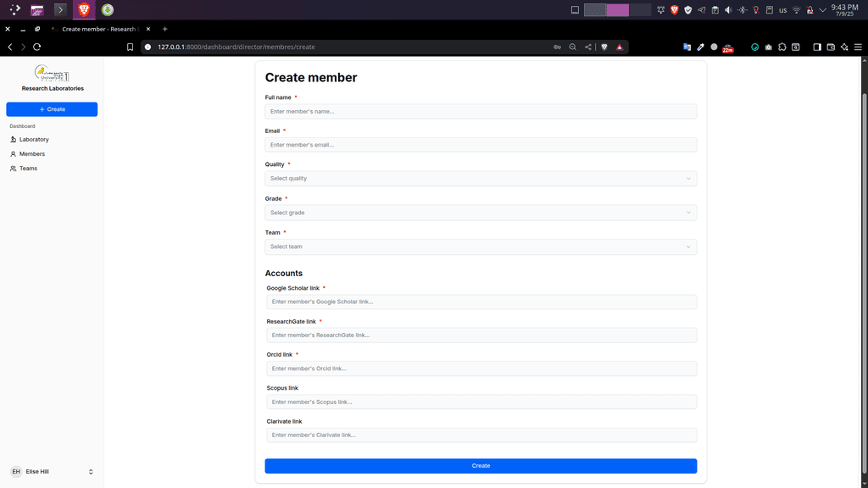
Task: Click the green circular Grammarly-style extension icon
Action: [754, 47]
